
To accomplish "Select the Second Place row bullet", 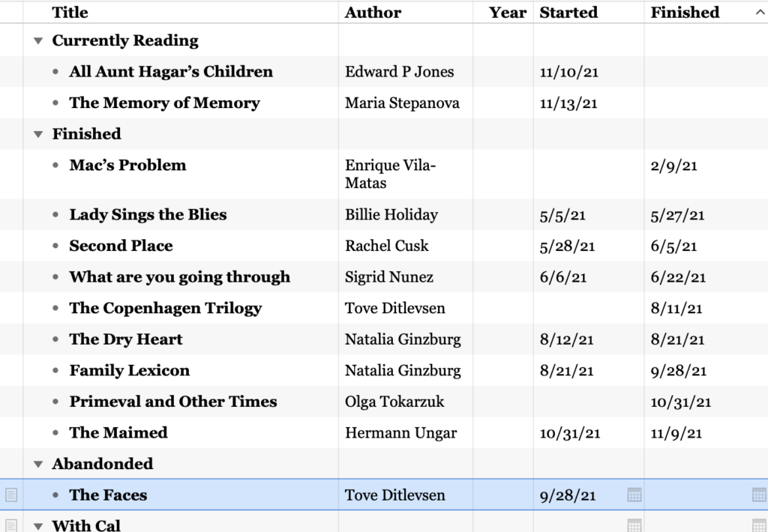I will [55, 246].
